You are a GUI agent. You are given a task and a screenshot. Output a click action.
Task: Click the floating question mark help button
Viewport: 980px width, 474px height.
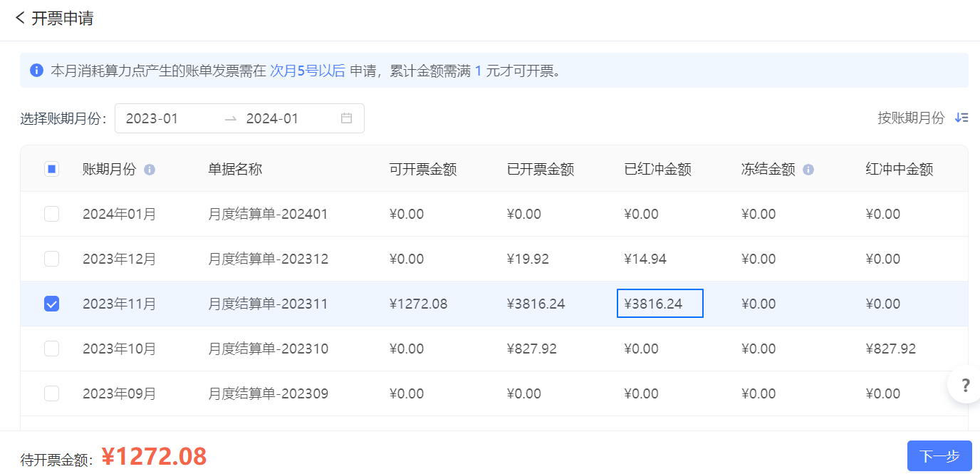tap(965, 386)
